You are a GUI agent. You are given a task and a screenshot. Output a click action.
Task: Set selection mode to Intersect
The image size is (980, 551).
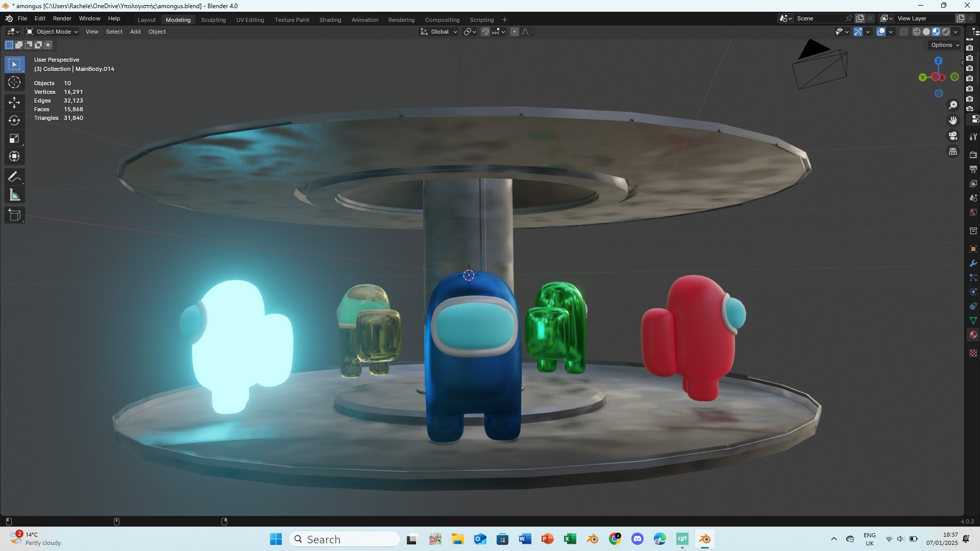48,45
